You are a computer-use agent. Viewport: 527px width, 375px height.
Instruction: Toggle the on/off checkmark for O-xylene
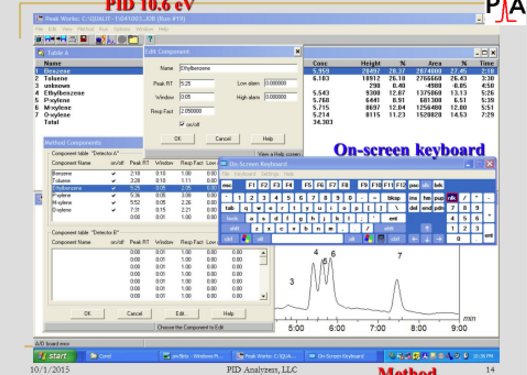click(114, 210)
